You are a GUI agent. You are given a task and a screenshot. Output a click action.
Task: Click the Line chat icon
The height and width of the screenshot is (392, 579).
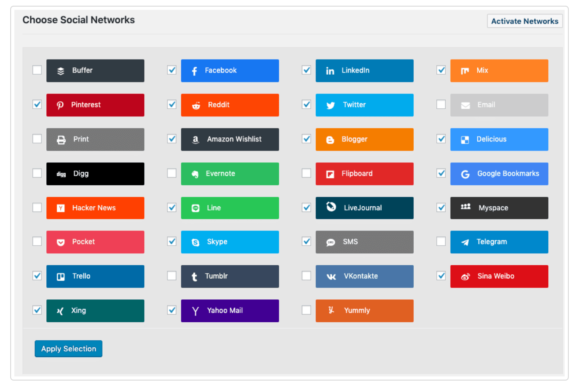click(x=196, y=208)
